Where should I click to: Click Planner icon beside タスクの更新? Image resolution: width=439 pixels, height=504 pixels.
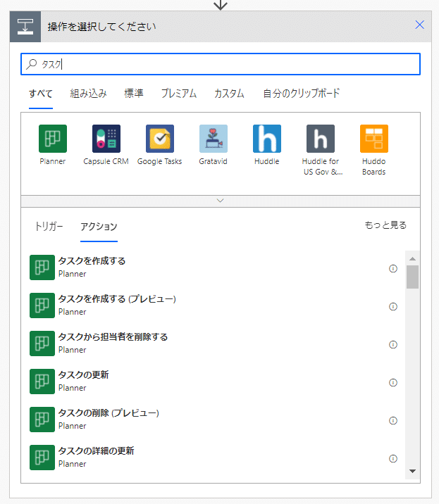point(42,382)
